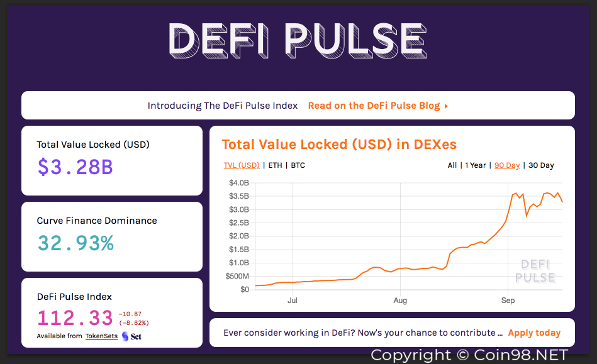Click the 'Curve Finance Dominance' label

coord(97,221)
